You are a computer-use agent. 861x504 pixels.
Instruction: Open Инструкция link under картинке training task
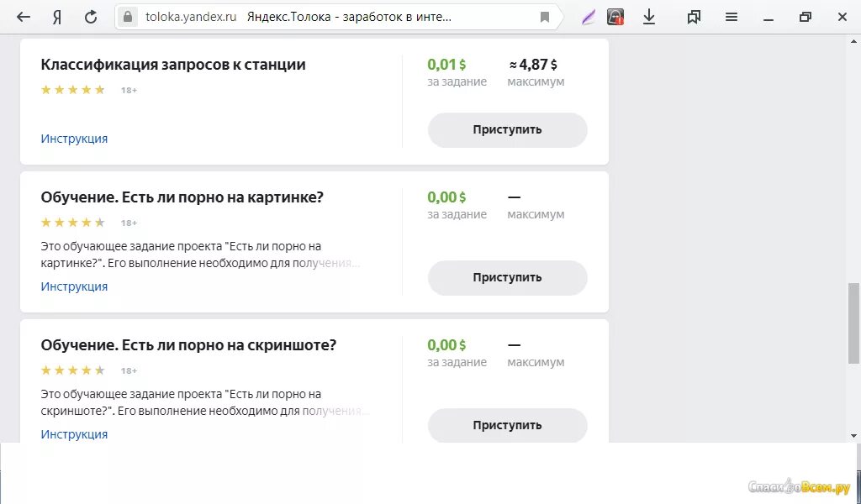point(74,286)
